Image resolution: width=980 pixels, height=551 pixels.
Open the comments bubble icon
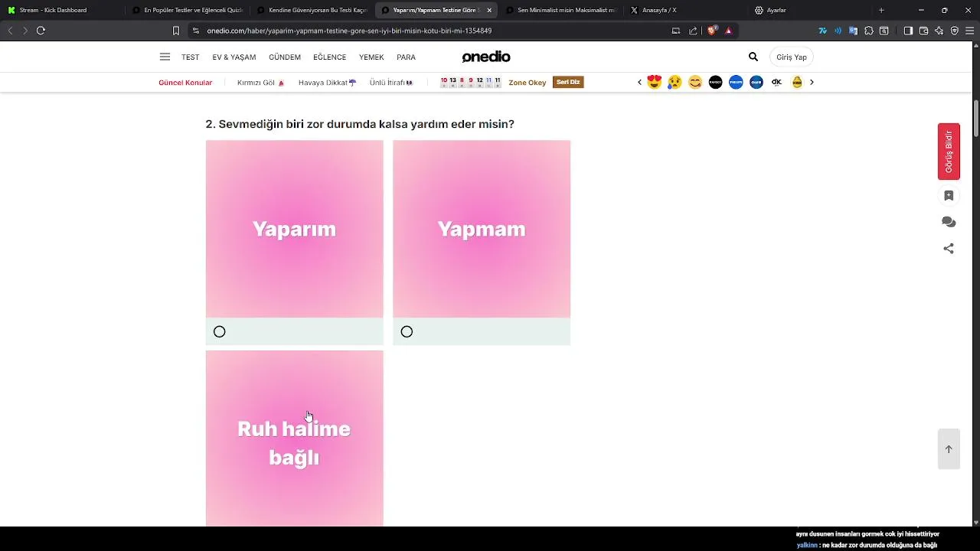(x=949, y=222)
